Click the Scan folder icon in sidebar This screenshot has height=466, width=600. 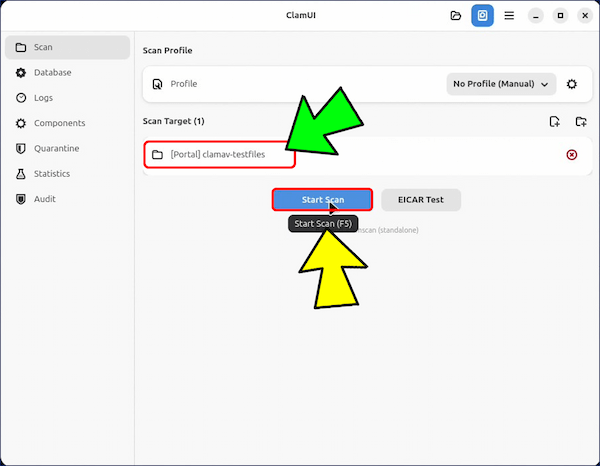click(21, 47)
